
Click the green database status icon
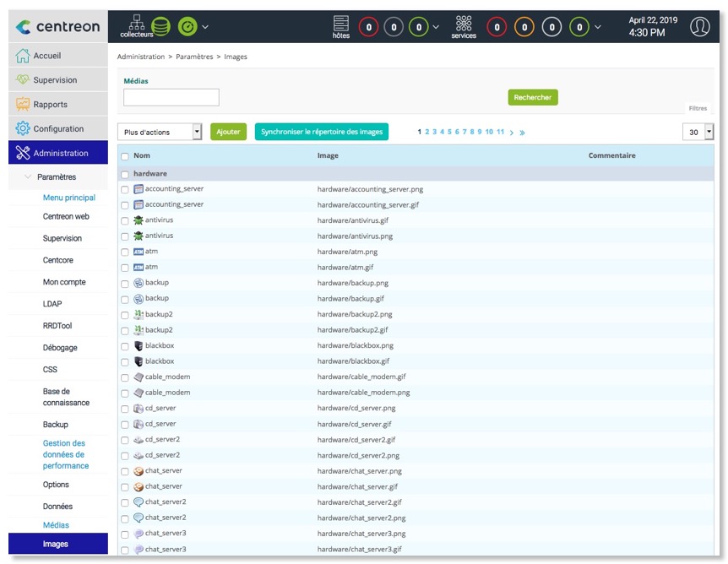pyautogui.click(x=160, y=26)
